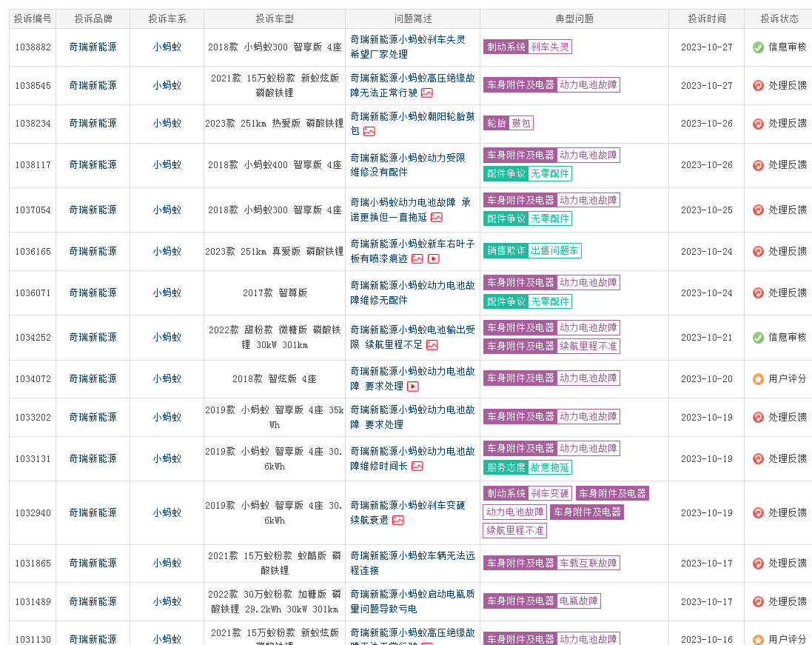Click the 奇瑞新能源 brand link in row 1038882

pos(93,47)
